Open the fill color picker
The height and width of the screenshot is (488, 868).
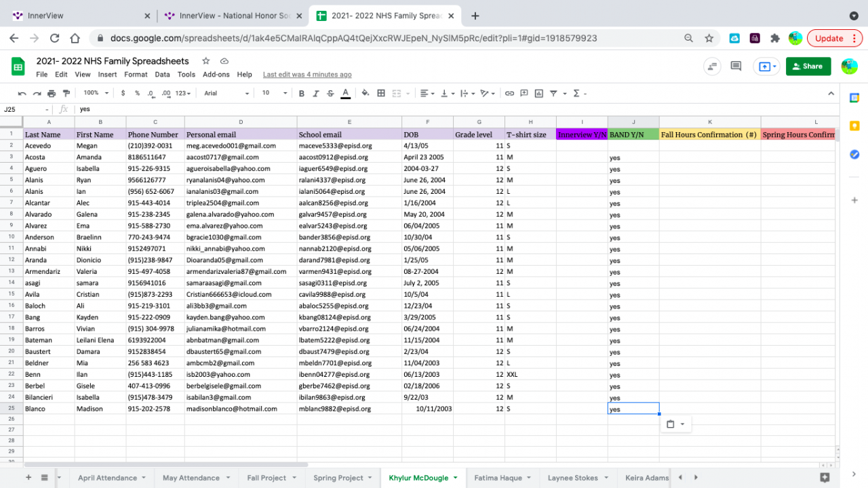point(366,93)
